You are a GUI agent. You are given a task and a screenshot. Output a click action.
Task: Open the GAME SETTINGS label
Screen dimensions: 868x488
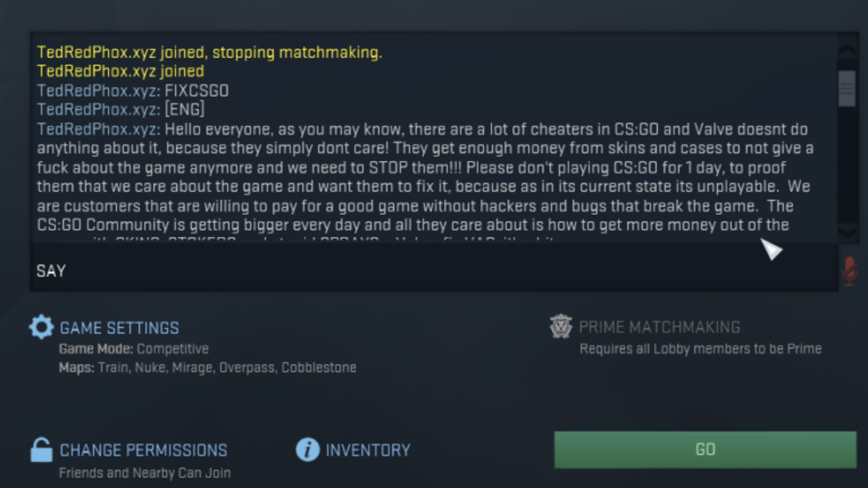coord(119,328)
